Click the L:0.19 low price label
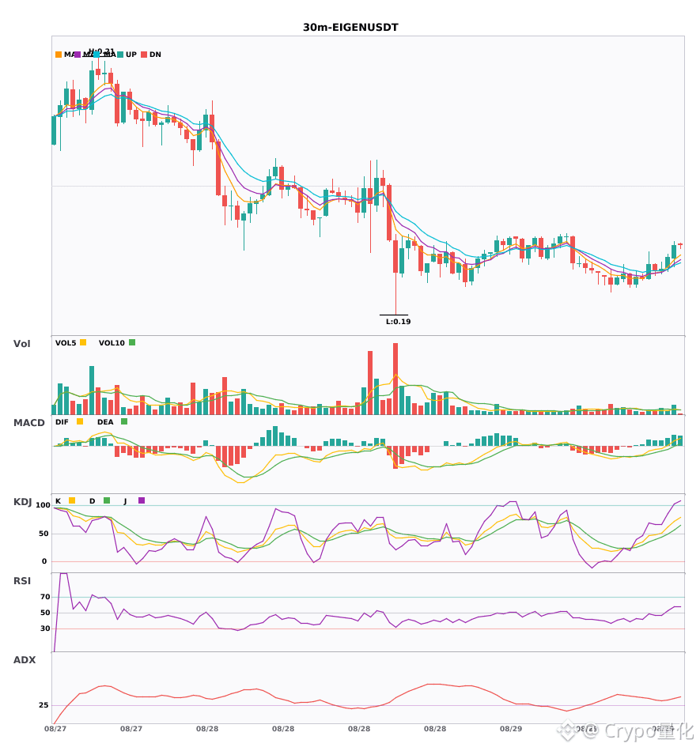The height and width of the screenshot is (751, 700). [x=398, y=322]
